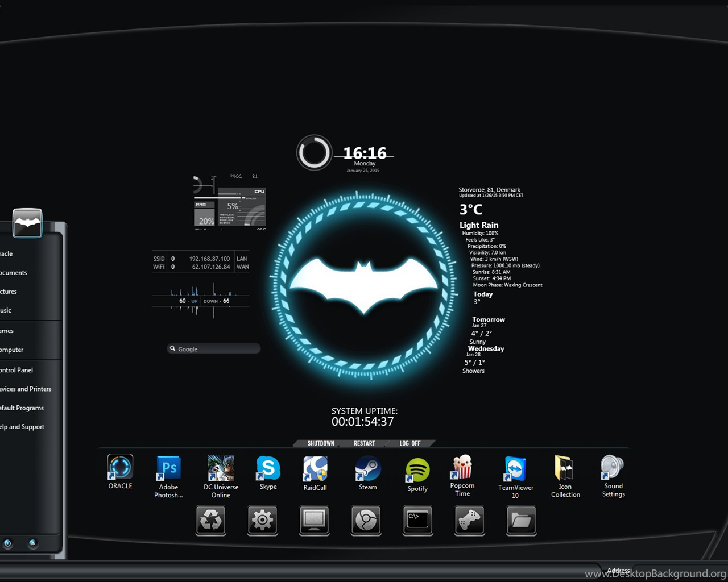Open the settings gear tile
The height and width of the screenshot is (582, 728).
point(262,520)
